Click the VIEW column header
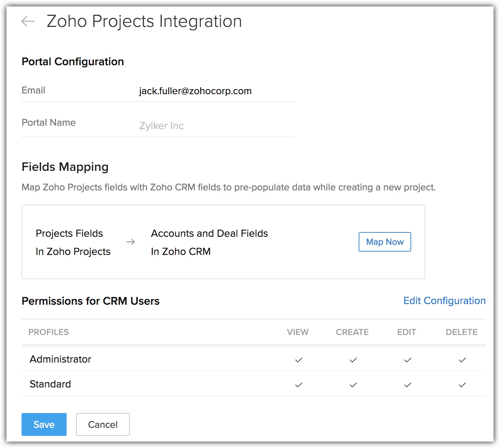This screenshot has width=500, height=448. click(298, 332)
